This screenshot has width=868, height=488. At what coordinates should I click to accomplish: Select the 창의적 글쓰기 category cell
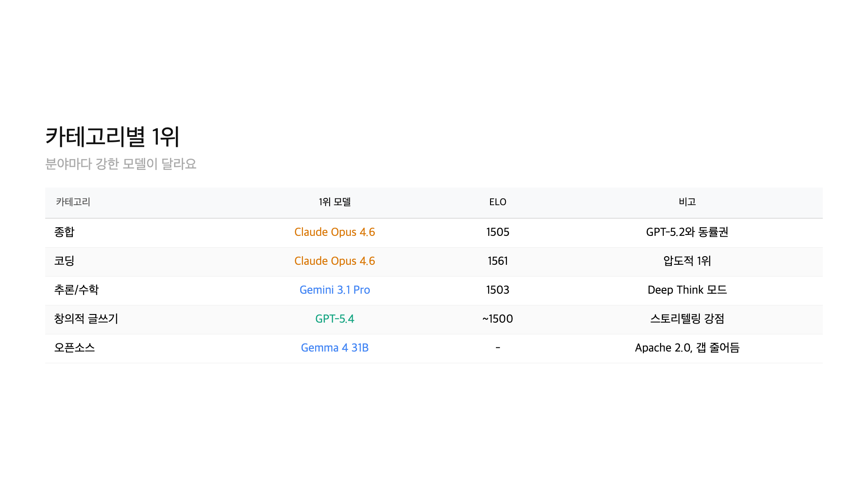[x=85, y=319]
